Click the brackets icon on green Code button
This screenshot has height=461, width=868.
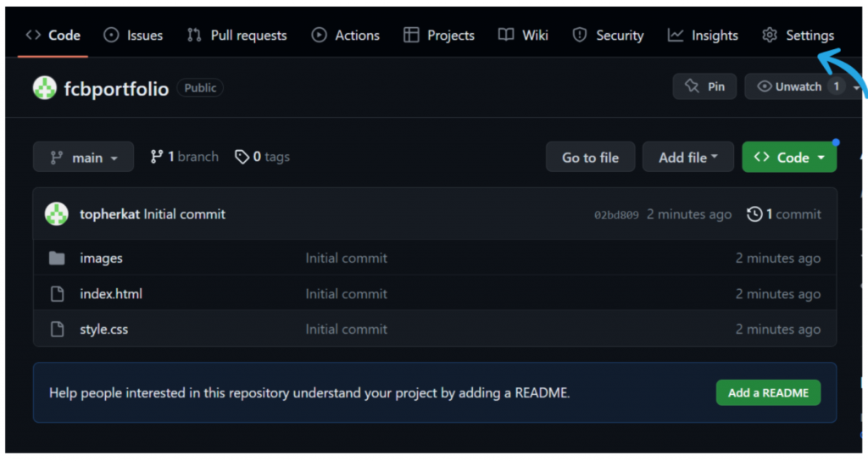762,157
